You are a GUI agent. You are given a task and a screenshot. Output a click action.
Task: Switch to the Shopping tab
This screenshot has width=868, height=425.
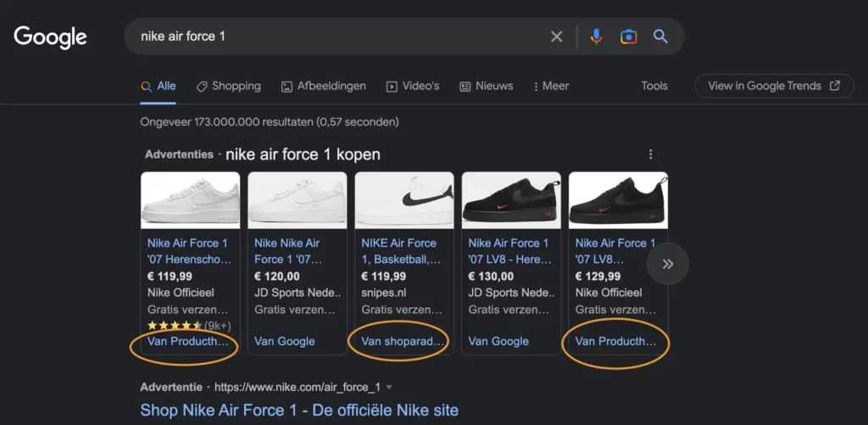[228, 86]
